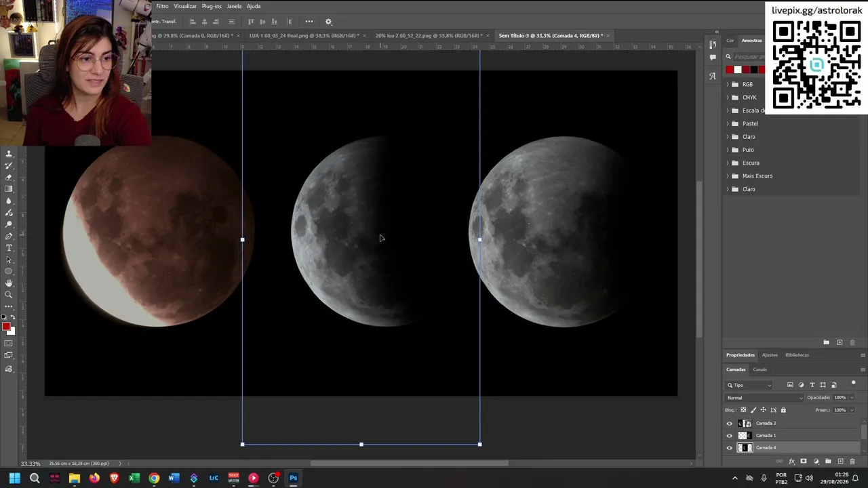Open the Visualizar menu
Image resolution: width=868 pixels, height=488 pixels.
185,6
